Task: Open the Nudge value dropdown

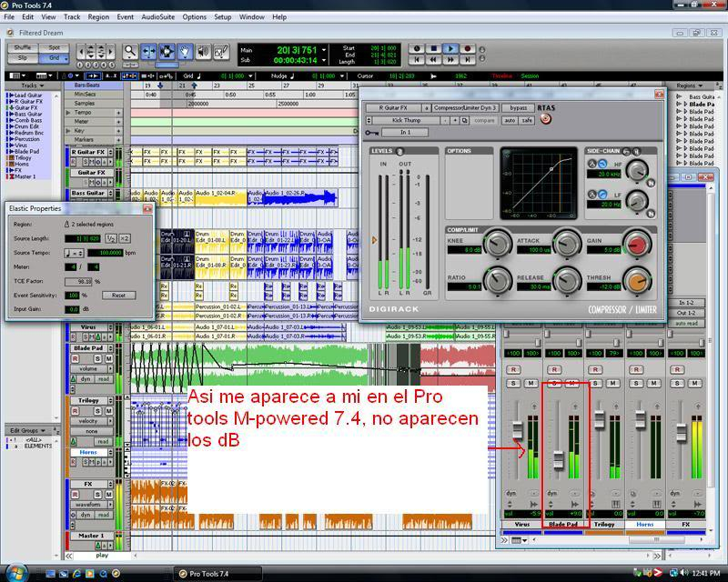Action: pyautogui.click(x=342, y=76)
